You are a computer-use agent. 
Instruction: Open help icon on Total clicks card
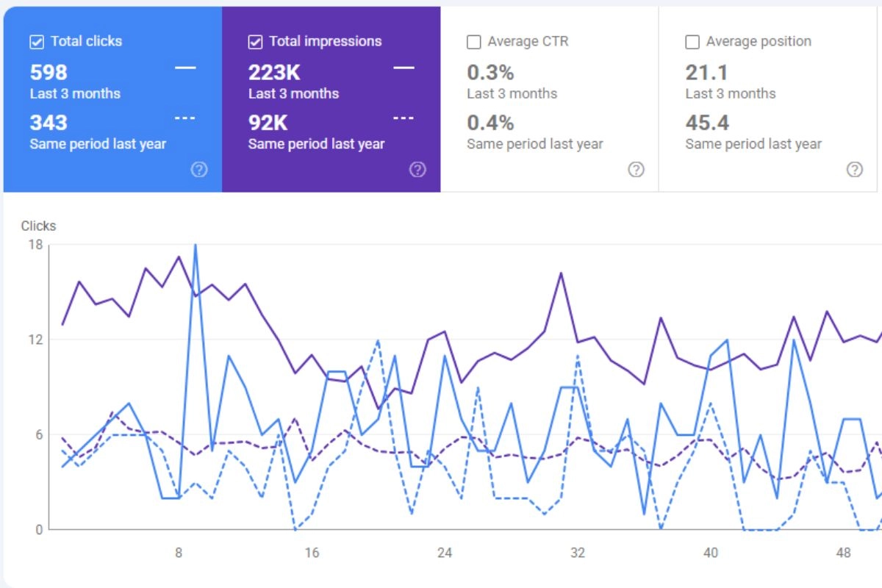199,170
